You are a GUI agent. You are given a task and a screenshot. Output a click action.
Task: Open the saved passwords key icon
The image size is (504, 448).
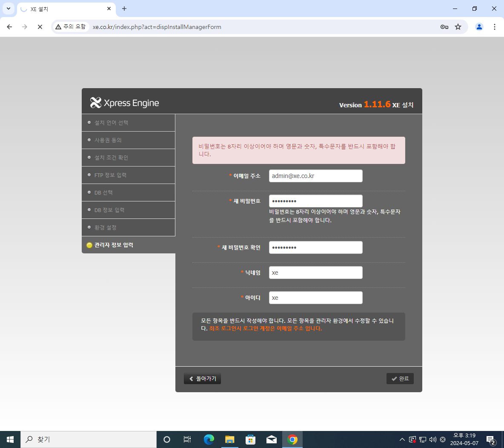(444, 27)
